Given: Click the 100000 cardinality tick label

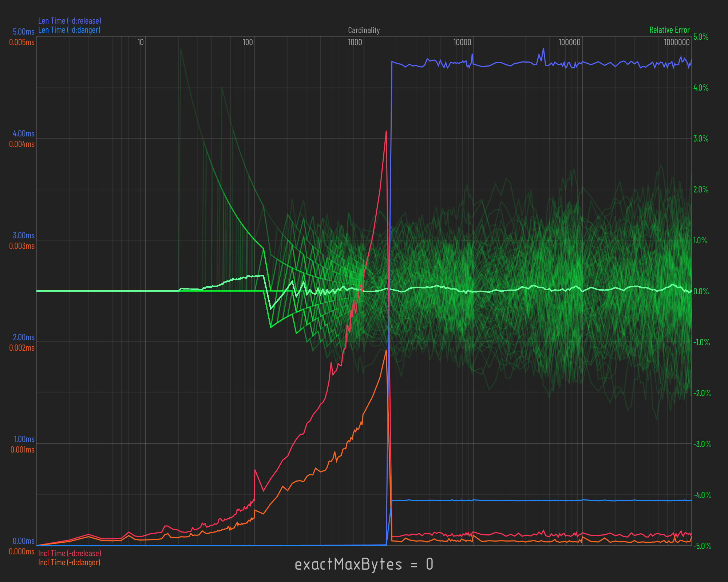Looking at the screenshot, I should coord(569,42).
